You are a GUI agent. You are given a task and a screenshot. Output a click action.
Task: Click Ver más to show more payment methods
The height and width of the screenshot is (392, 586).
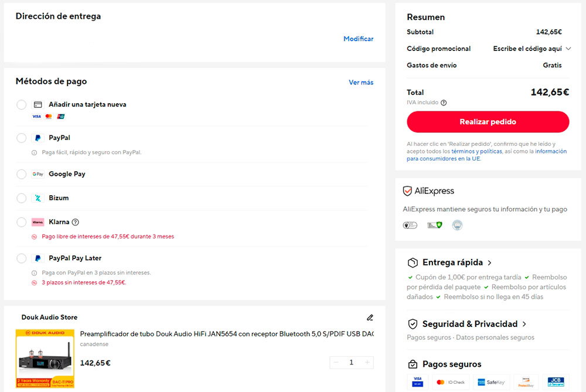pos(360,83)
